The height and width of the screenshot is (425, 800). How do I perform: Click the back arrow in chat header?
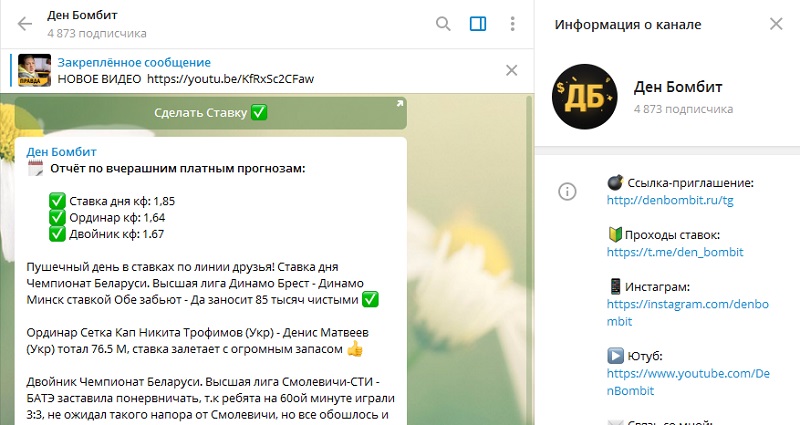[x=25, y=24]
